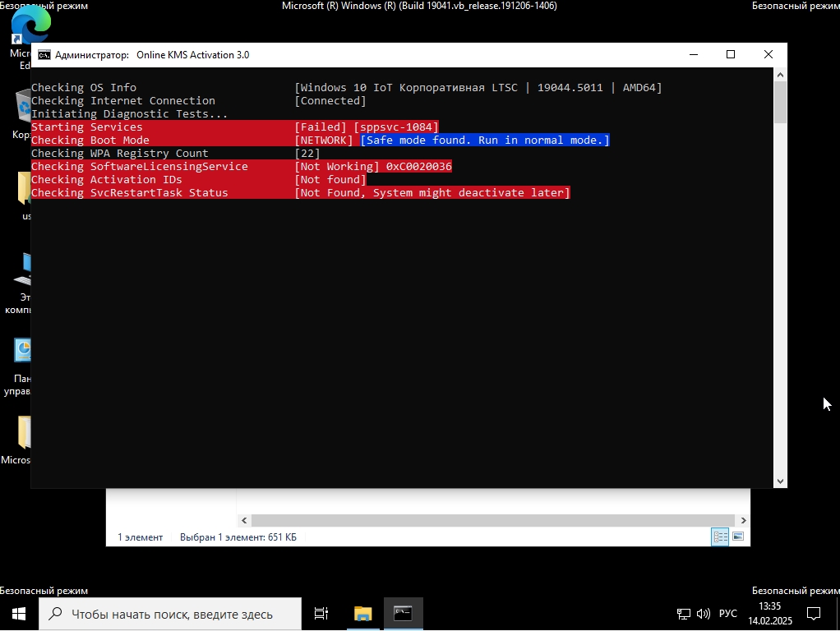Click the '[Not found]' Activation IDs result
840x631 pixels.
(330, 179)
